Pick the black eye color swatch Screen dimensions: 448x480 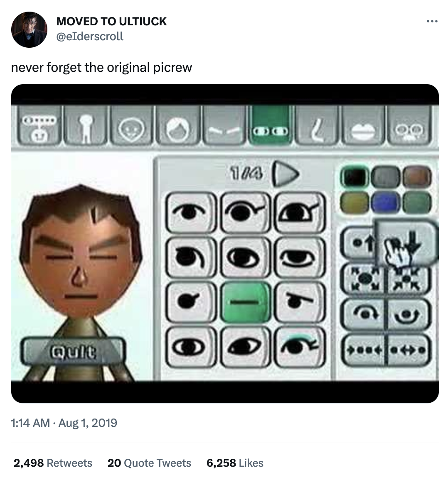click(x=354, y=177)
